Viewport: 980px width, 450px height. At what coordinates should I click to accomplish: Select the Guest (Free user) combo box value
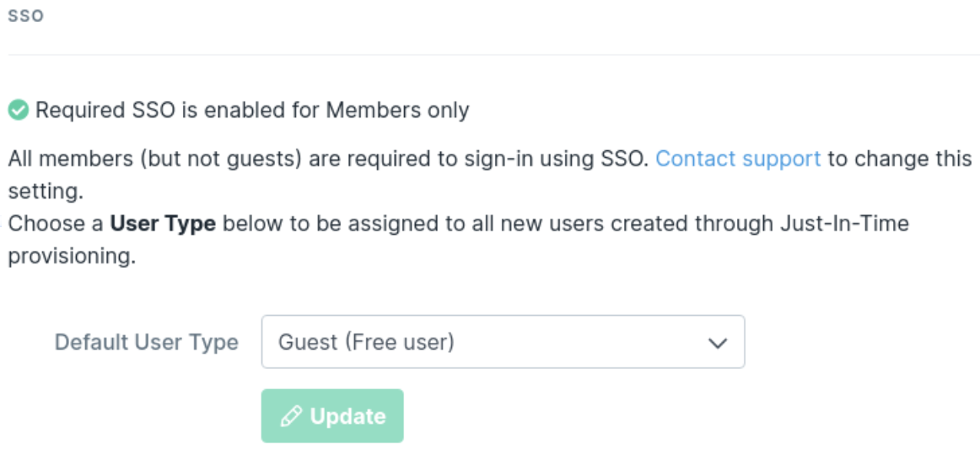click(x=366, y=342)
